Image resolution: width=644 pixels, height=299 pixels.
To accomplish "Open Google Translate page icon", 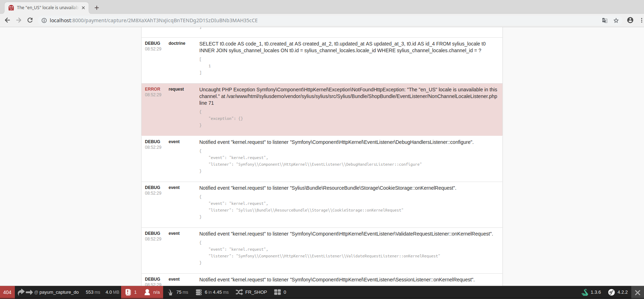I will point(605,20).
